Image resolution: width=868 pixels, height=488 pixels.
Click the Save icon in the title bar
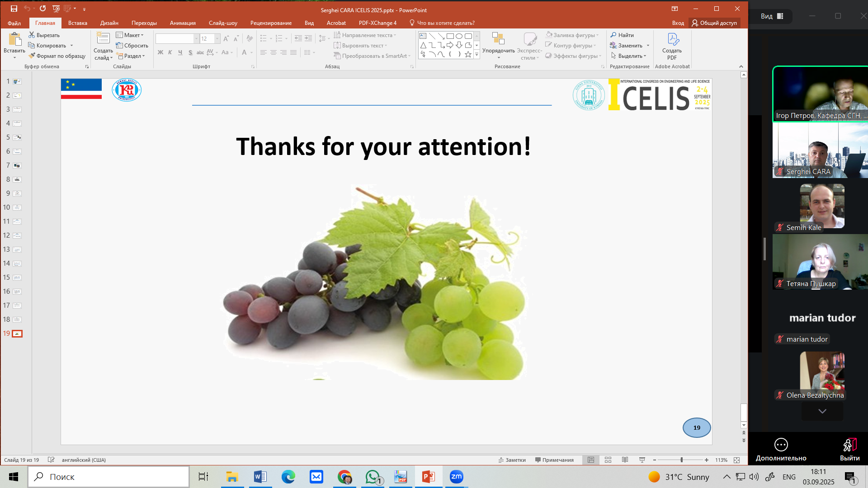pyautogui.click(x=14, y=9)
